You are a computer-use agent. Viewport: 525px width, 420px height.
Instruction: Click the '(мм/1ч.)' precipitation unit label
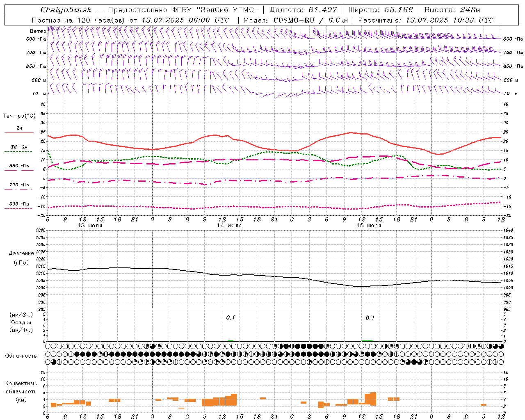pyautogui.click(x=21, y=330)
